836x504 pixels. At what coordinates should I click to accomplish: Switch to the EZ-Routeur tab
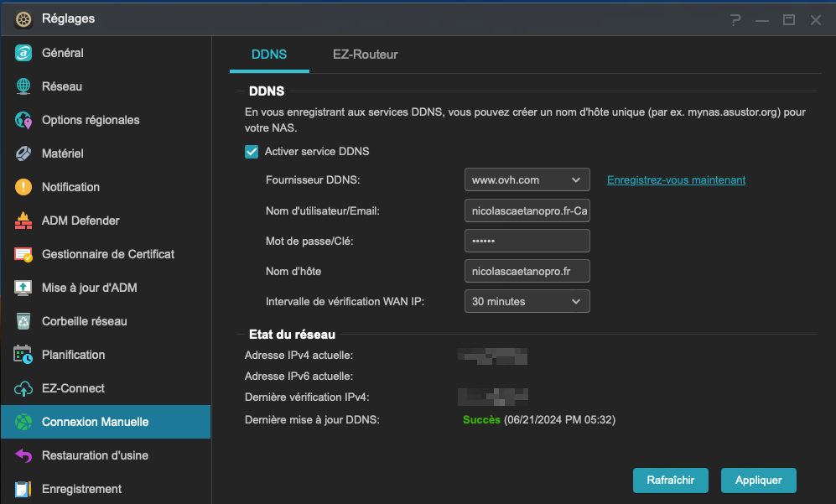tap(365, 55)
